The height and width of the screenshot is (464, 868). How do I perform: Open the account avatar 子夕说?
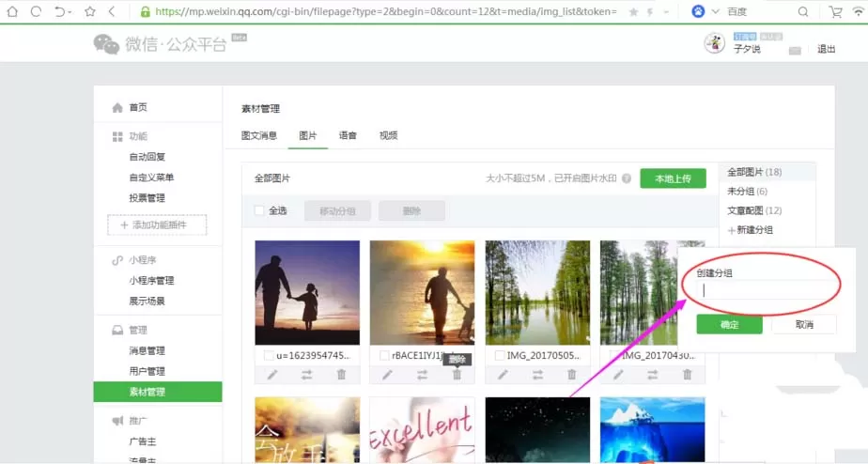coord(715,43)
